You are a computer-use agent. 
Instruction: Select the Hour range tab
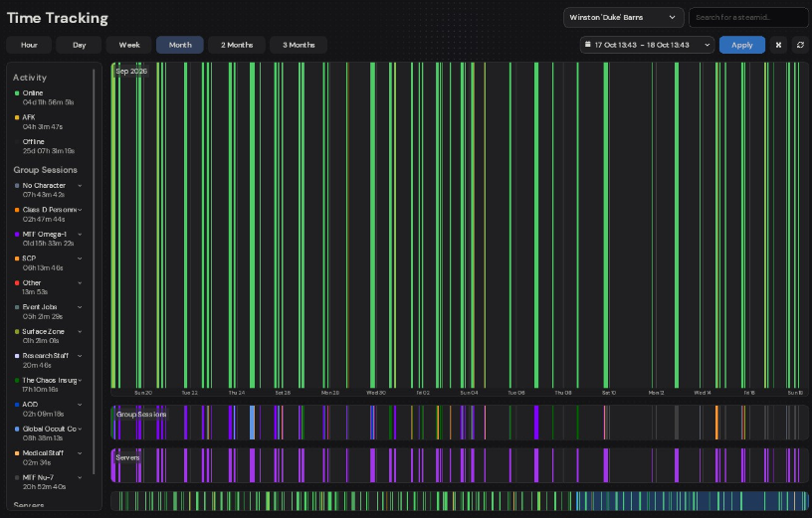tap(29, 45)
